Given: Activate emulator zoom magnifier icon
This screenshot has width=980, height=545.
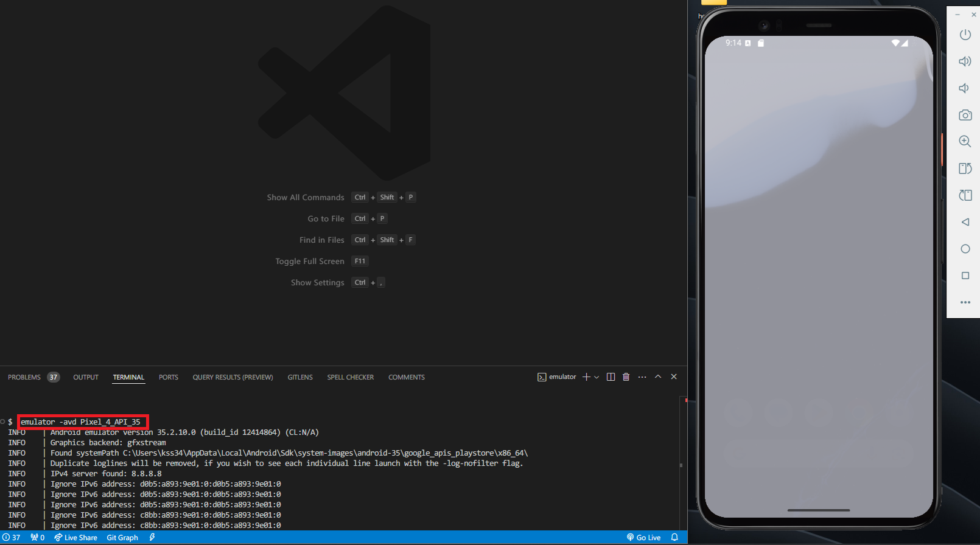Looking at the screenshot, I should (965, 142).
